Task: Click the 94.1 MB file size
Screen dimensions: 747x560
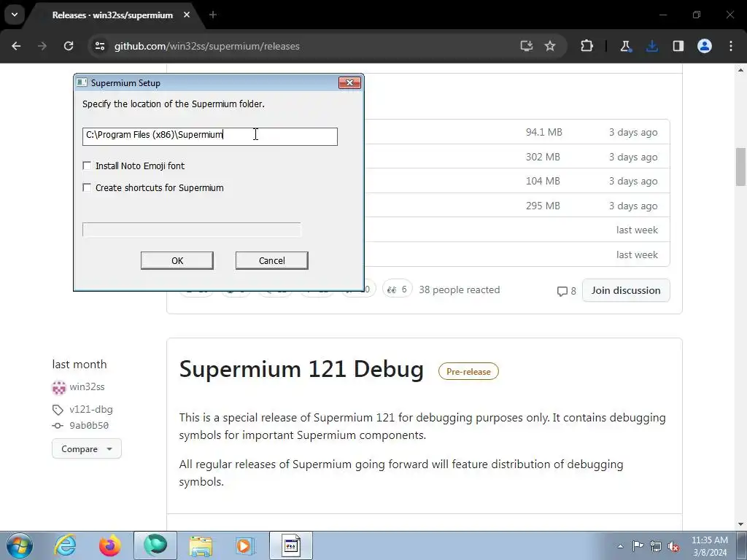Action: click(x=543, y=132)
